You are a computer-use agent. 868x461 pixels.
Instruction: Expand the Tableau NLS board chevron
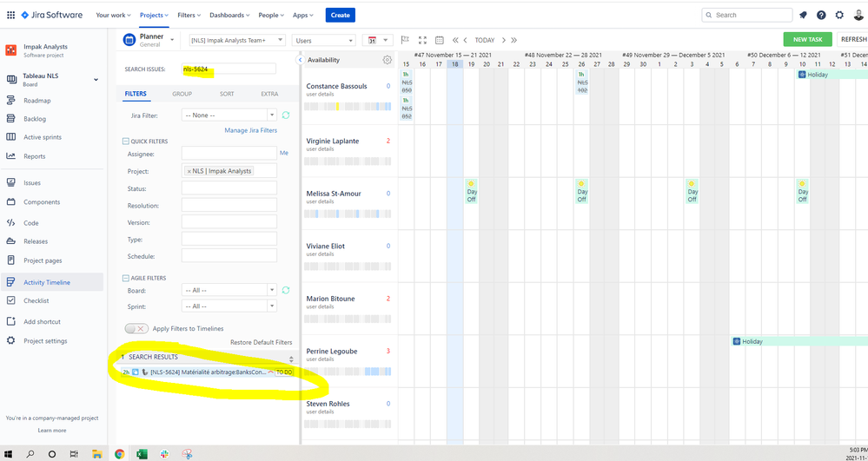coord(96,80)
